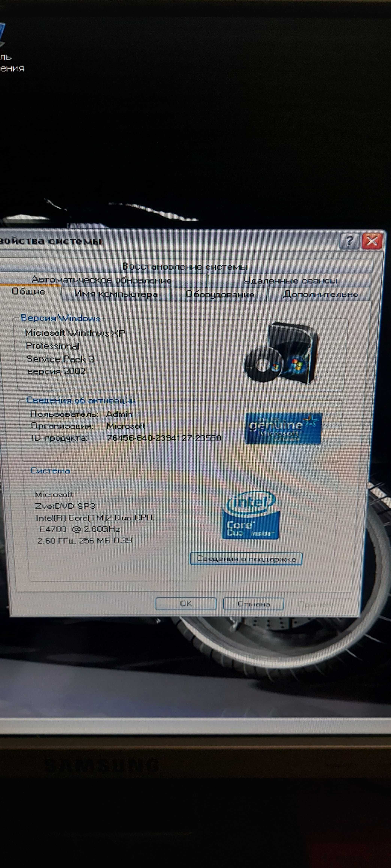The width and height of the screenshot is (391, 868).
Task: Click the версия 2002 text
Action: 57,371
